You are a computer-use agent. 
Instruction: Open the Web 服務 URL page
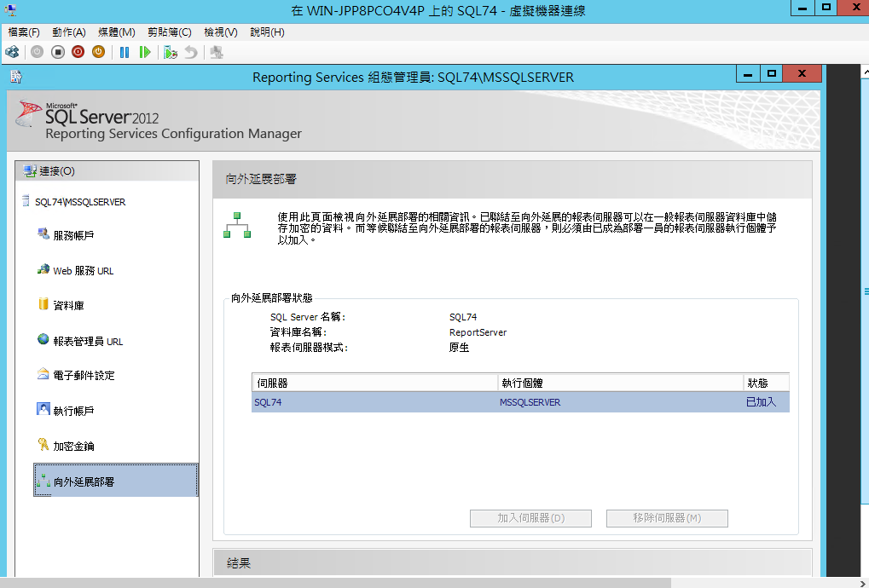75,271
